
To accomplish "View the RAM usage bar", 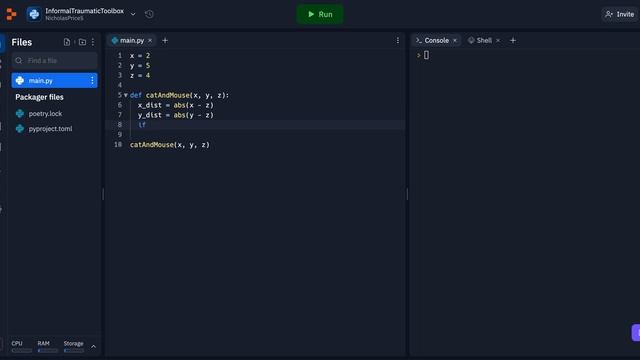I will (x=48, y=351).
